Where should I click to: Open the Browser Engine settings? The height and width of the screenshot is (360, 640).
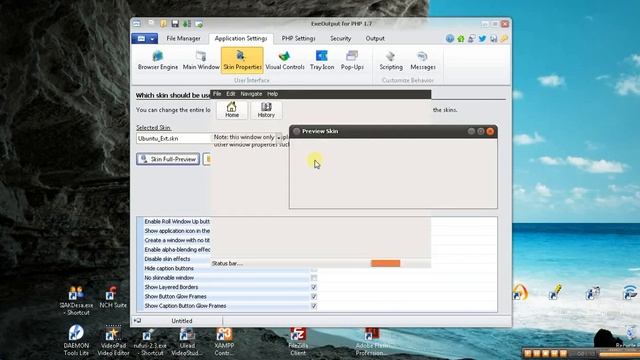158,60
